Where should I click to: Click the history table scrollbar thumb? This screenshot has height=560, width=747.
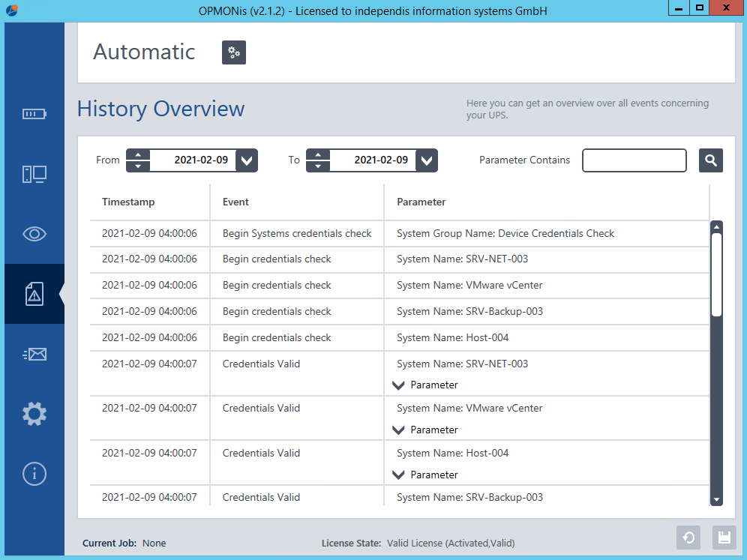716,274
